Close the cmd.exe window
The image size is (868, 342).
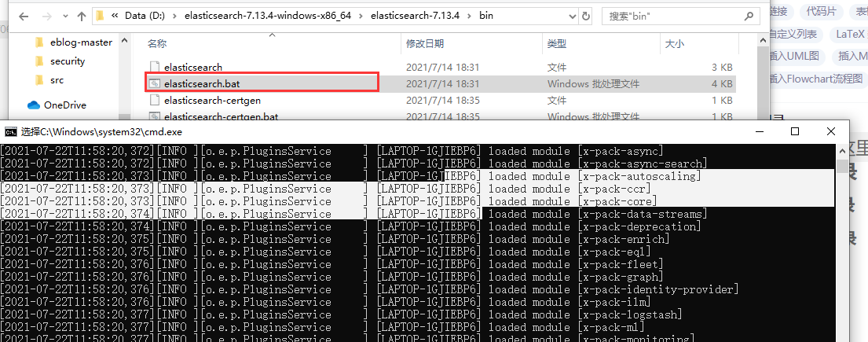click(x=830, y=131)
